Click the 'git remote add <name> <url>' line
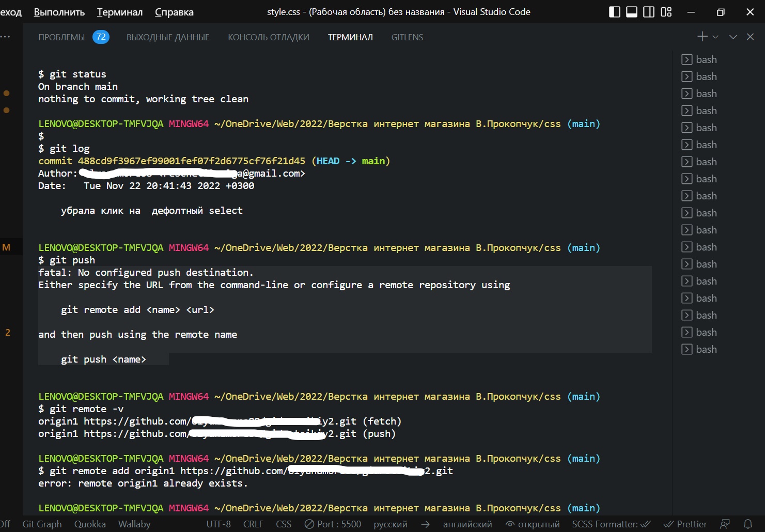The width and height of the screenshot is (765, 532). tap(137, 310)
